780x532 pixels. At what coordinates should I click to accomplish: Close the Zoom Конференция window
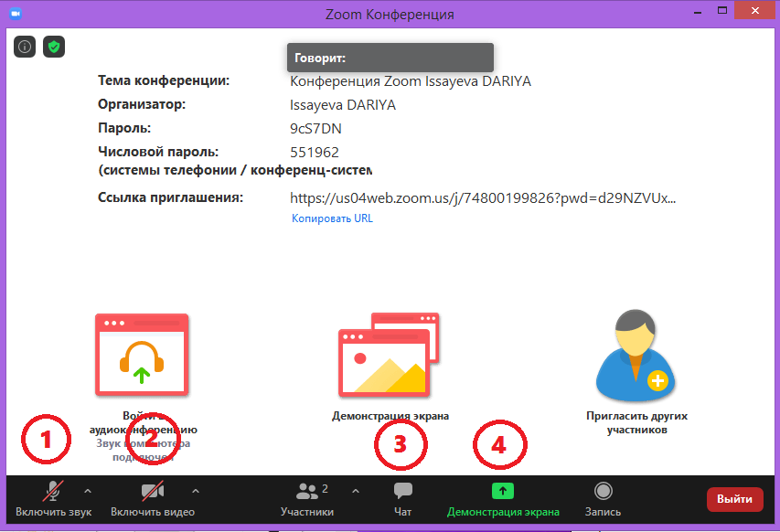coord(755,11)
